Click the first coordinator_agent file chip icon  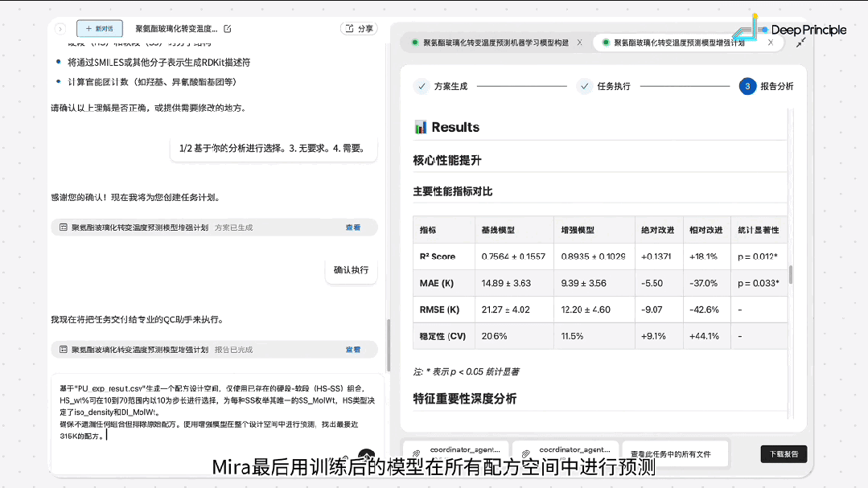[415, 453]
